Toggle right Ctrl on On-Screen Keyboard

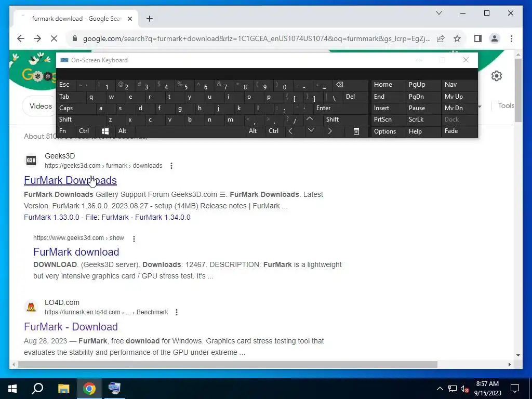click(x=275, y=131)
